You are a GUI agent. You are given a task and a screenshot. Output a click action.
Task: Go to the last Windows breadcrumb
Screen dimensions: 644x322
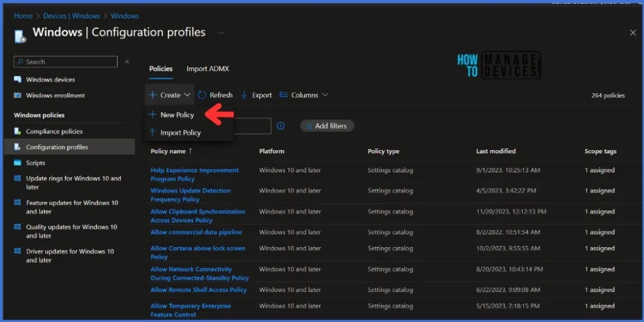pyautogui.click(x=125, y=16)
